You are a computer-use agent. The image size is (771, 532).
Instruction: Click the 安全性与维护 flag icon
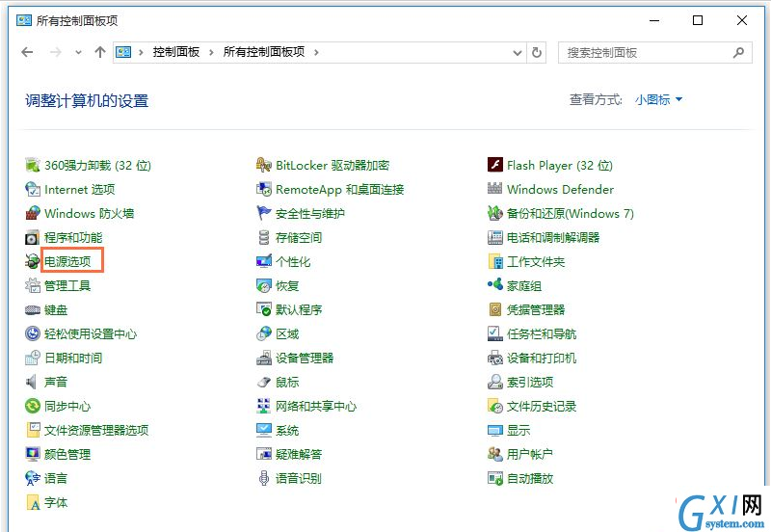pyautogui.click(x=264, y=213)
